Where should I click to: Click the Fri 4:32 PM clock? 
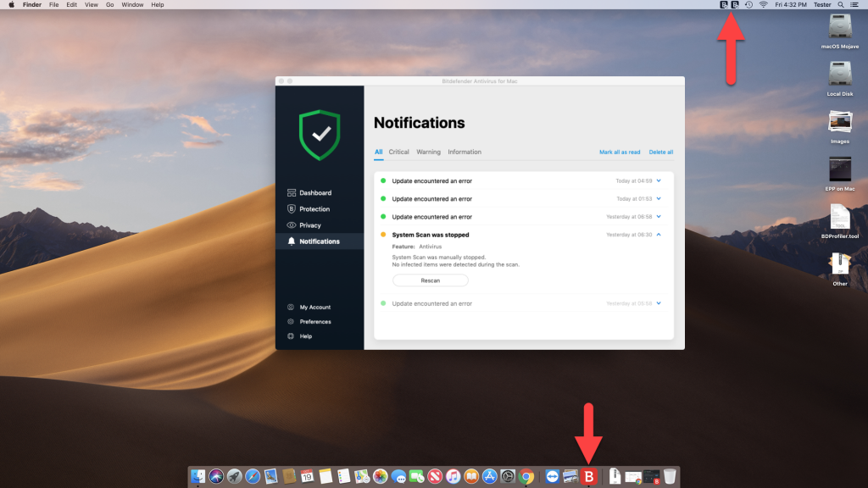(x=791, y=4)
